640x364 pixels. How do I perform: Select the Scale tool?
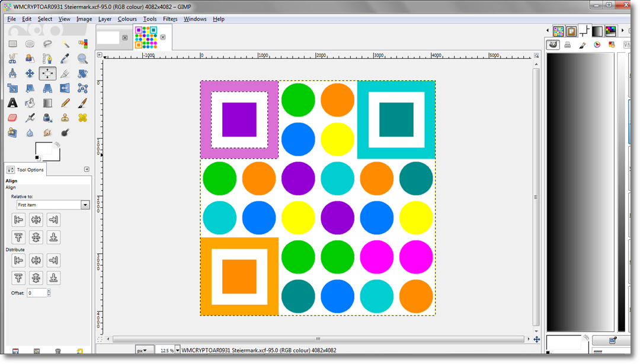pyautogui.click(x=12, y=88)
